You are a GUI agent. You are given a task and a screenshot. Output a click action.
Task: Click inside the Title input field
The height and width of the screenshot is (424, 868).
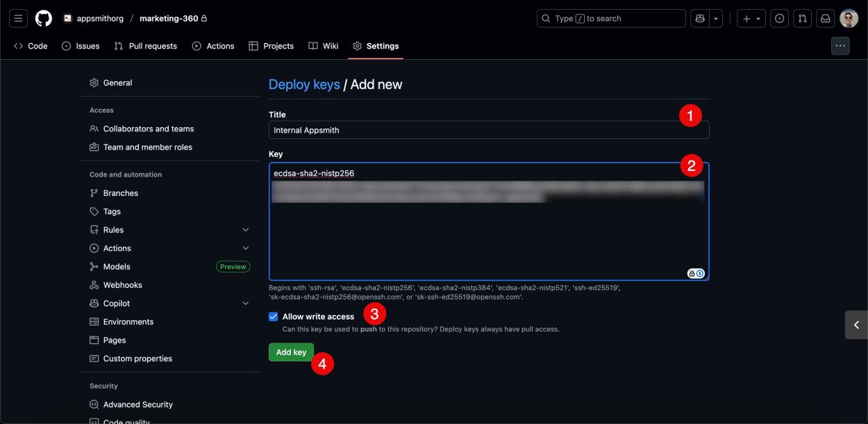pos(486,129)
